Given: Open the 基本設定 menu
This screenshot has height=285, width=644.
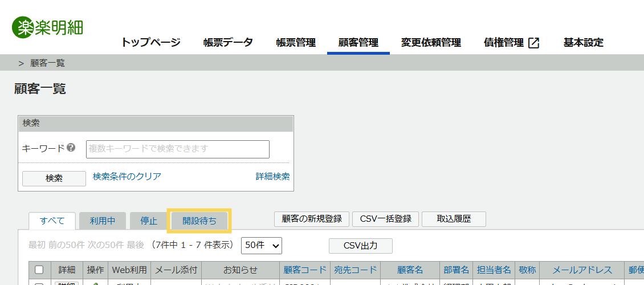Looking at the screenshot, I should (x=583, y=43).
